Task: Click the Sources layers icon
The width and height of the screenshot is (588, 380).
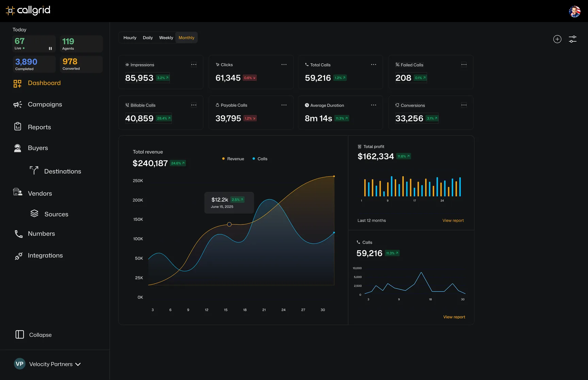Action: coord(34,213)
